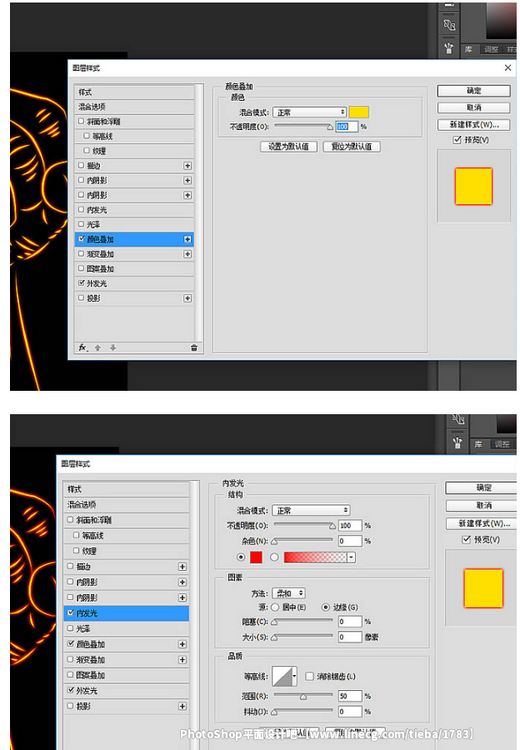Enable 消除锯齿(L) checkbox
Image resolution: width=520 pixels, height=750 pixels.
coord(310,676)
